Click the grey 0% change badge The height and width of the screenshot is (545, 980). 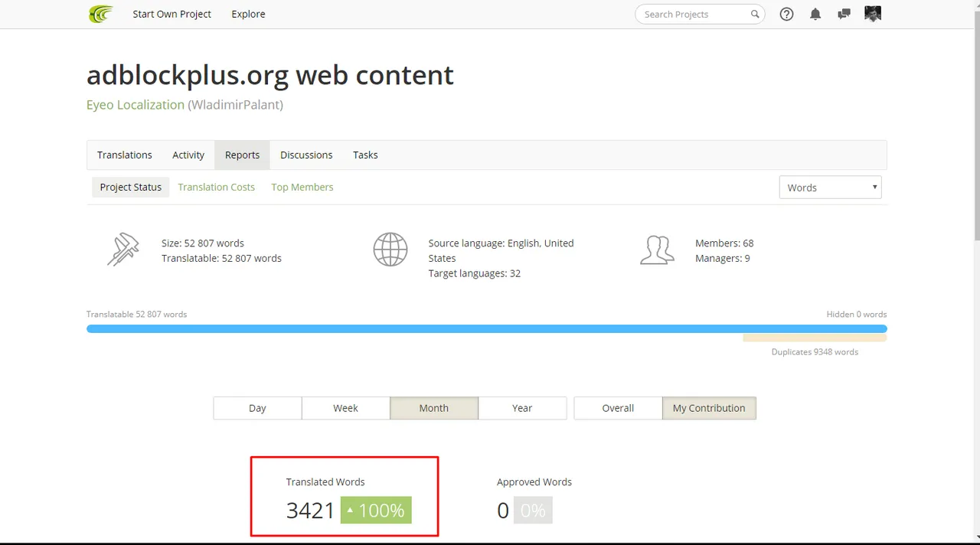click(532, 510)
